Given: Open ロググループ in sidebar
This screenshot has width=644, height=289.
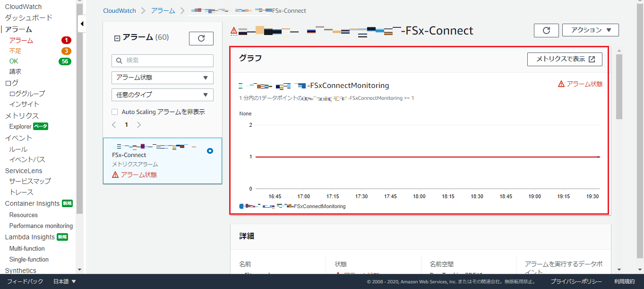Looking at the screenshot, I should point(27,94).
